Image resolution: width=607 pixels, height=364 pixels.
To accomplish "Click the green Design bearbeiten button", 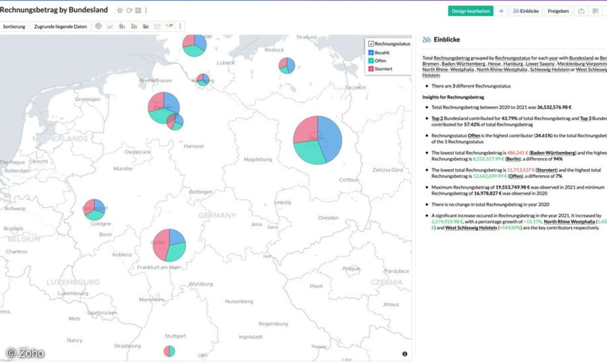I will pos(470,11).
